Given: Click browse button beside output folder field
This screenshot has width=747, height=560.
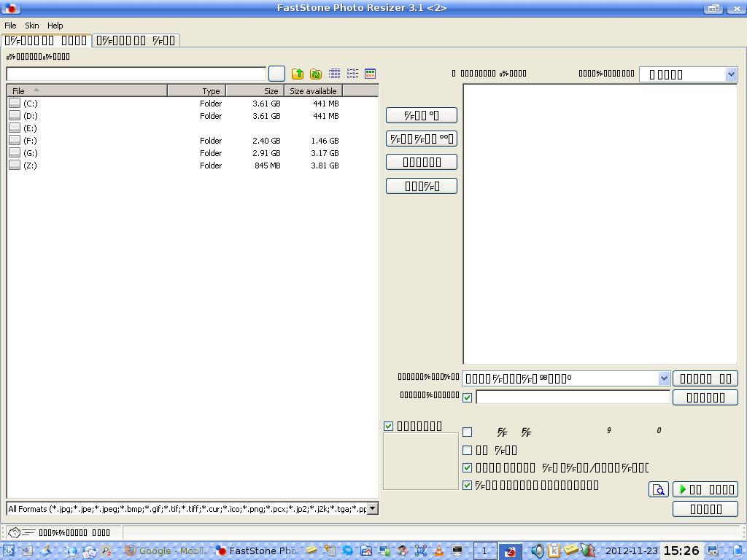Looking at the screenshot, I should (705, 397).
